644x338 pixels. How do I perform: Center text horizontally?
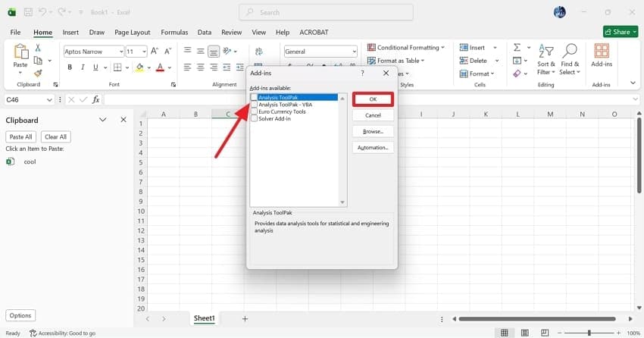pos(201,67)
